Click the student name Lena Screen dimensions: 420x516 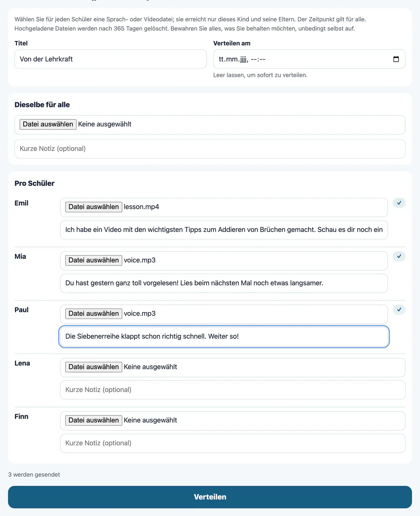(x=22, y=363)
